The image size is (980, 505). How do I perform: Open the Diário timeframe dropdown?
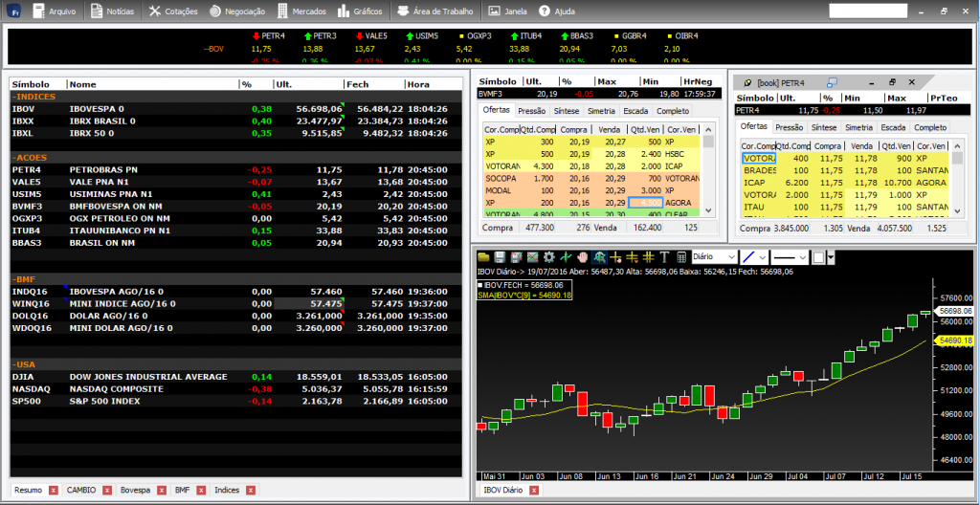click(x=714, y=257)
